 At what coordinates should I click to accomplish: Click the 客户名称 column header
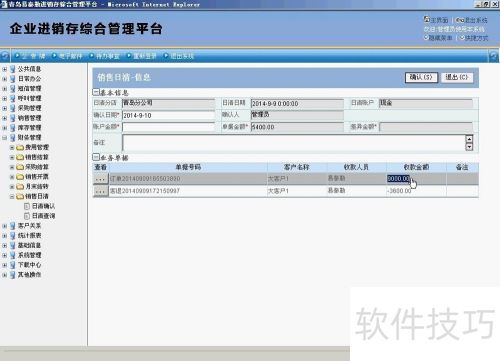[297, 167]
